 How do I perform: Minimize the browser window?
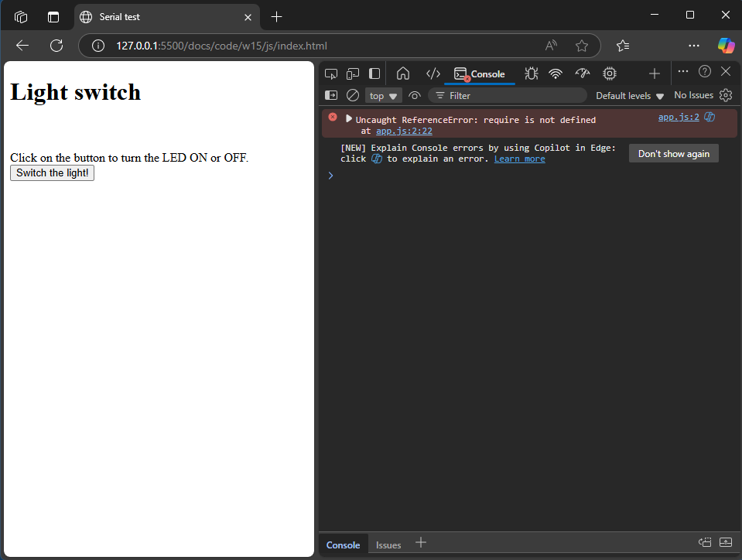(x=655, y=15)
